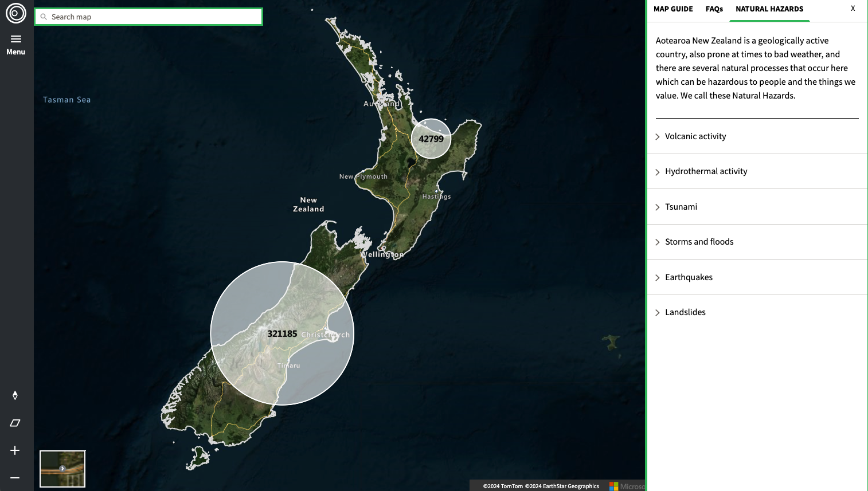Switch to the MAP GUIDE tab
Viewport: 868px width, 491px height.
[x=673, y=9]
